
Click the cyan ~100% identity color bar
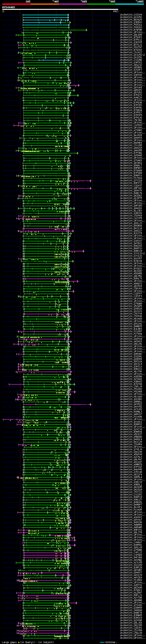pos(130,4)
